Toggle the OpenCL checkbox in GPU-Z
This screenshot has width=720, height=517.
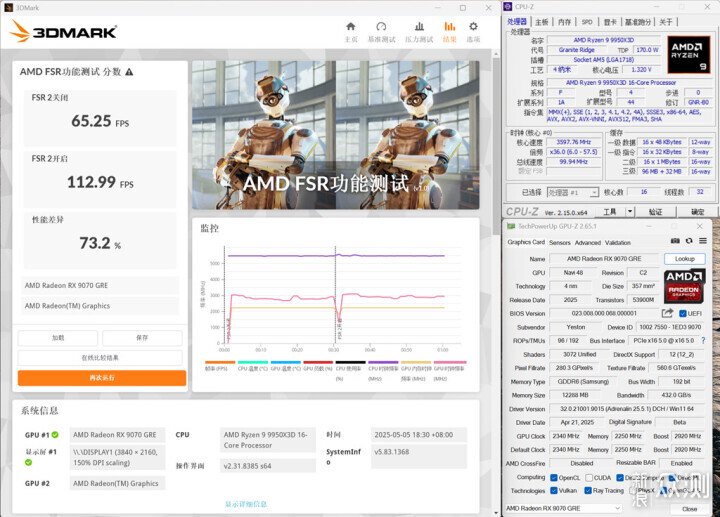tap(554, 478)
